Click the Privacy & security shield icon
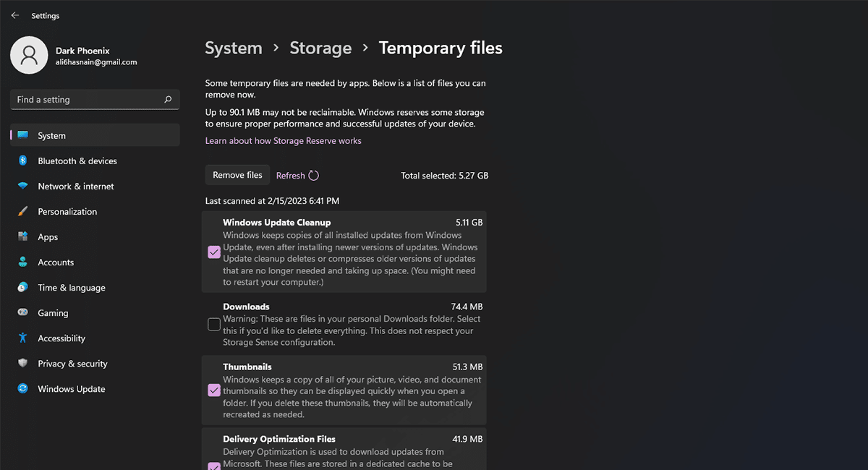 [x=23, y=364]
